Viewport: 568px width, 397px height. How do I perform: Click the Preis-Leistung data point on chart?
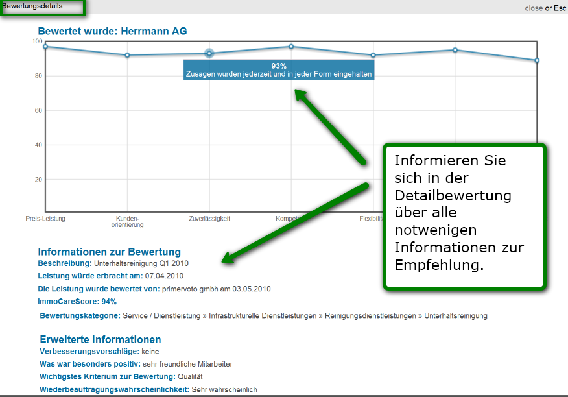click(45, 46)
